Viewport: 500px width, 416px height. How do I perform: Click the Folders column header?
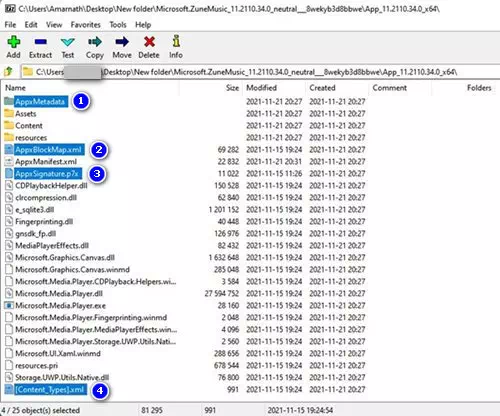point(479,88)
